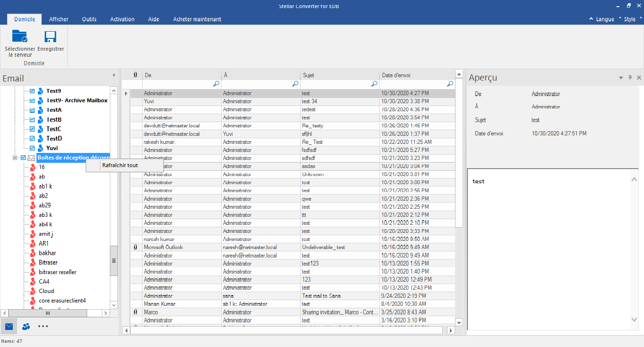This screenshot has width=644, height=347.
Task: Show more navigation options ellipsis
Action: point(43,326)
